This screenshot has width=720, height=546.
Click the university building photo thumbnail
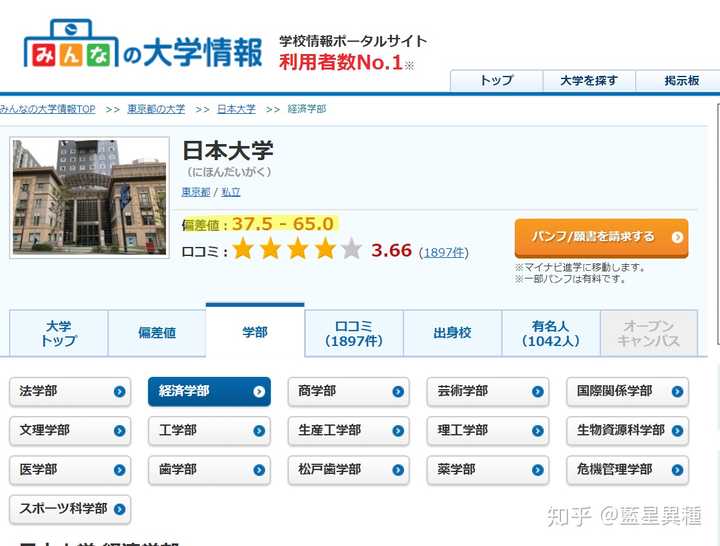pos(89,197)
